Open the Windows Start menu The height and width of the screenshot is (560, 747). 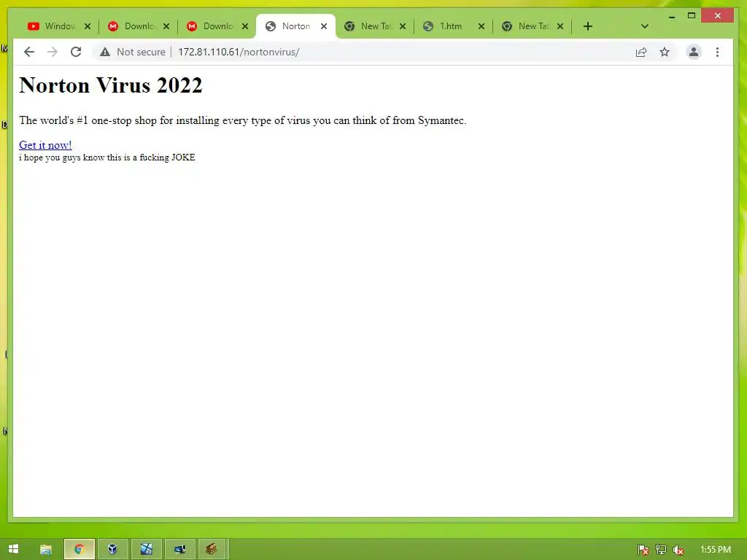pyautogui.click(x=13, y=549)
